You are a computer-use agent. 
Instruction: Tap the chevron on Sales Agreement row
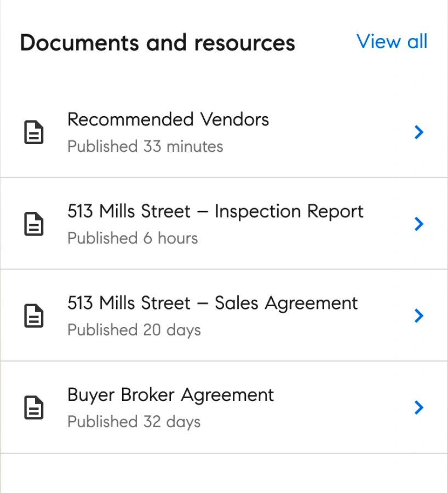(x=419, y=316)
